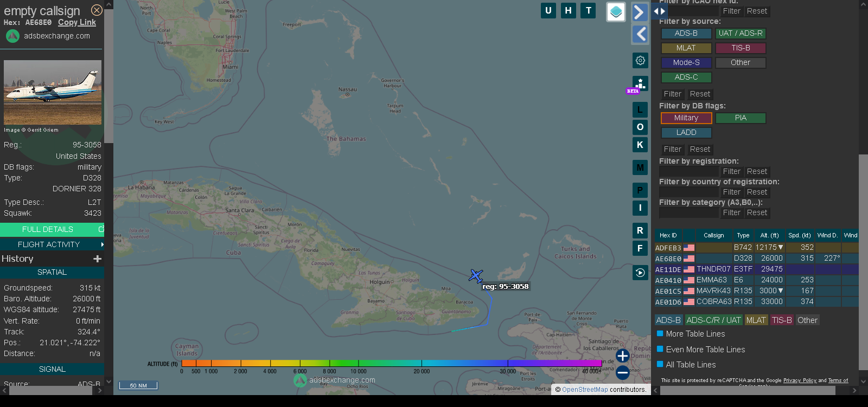Open OpenStreetMap contributors link

coord(585,390)
